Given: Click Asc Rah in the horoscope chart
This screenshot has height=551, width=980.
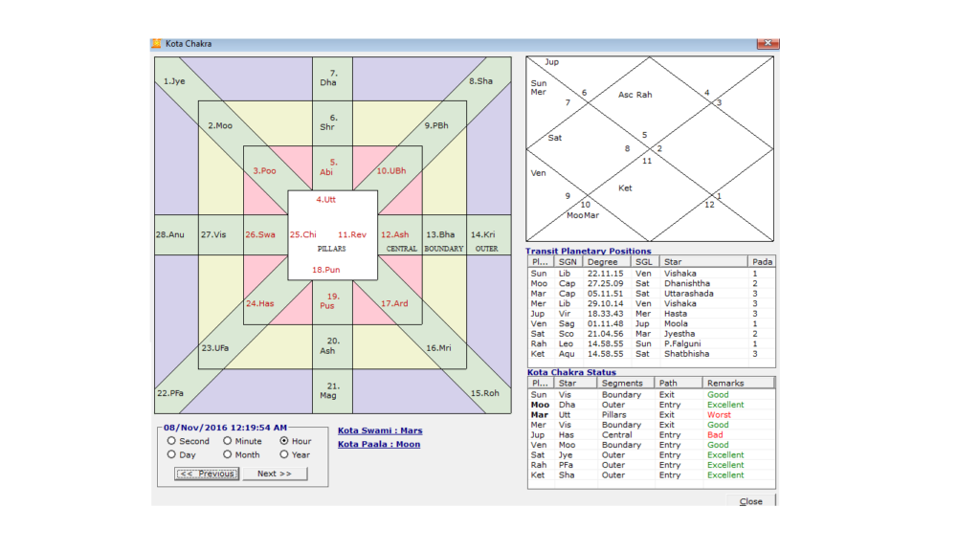Looking at the screenshot, I should pyautogui.click(x=635, y=95).
